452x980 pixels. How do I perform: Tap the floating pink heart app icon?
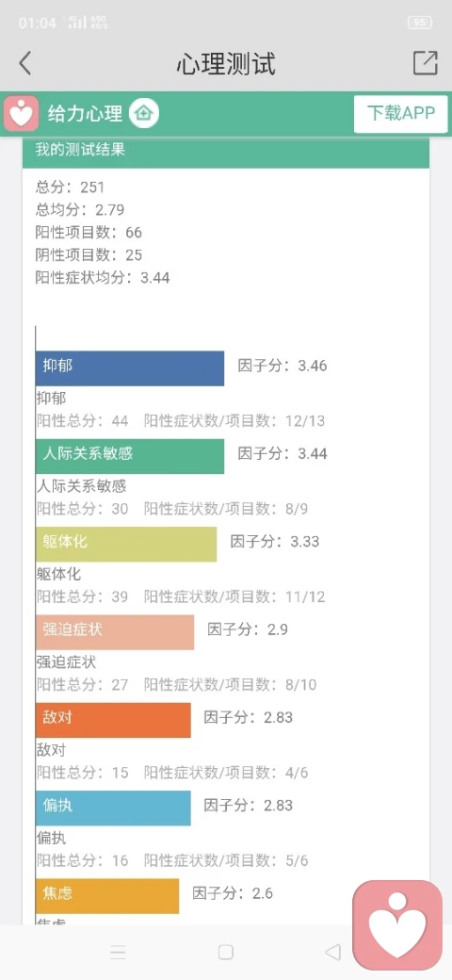coord(397,925)
